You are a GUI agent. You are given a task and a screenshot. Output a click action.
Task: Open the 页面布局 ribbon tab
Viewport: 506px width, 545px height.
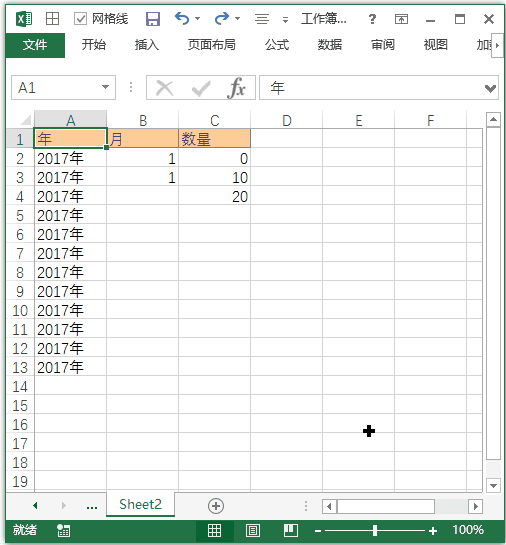pyautogui.click(x=212, y=45)
